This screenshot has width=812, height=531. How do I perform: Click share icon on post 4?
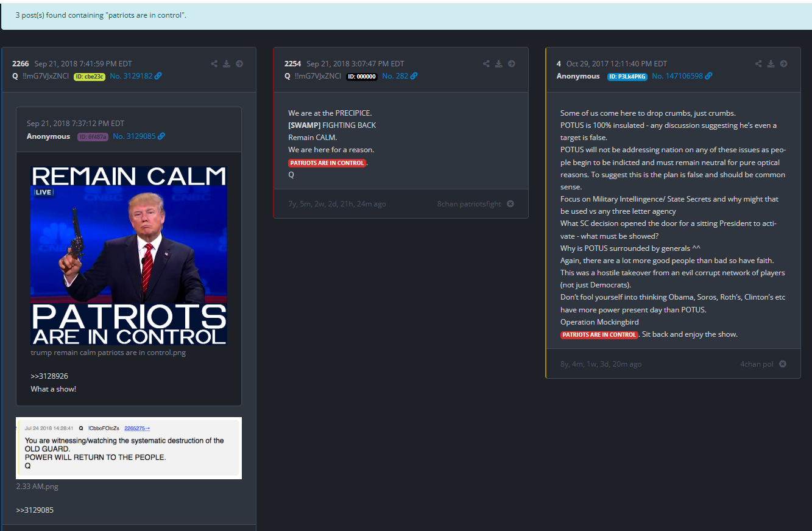point(758,64)
